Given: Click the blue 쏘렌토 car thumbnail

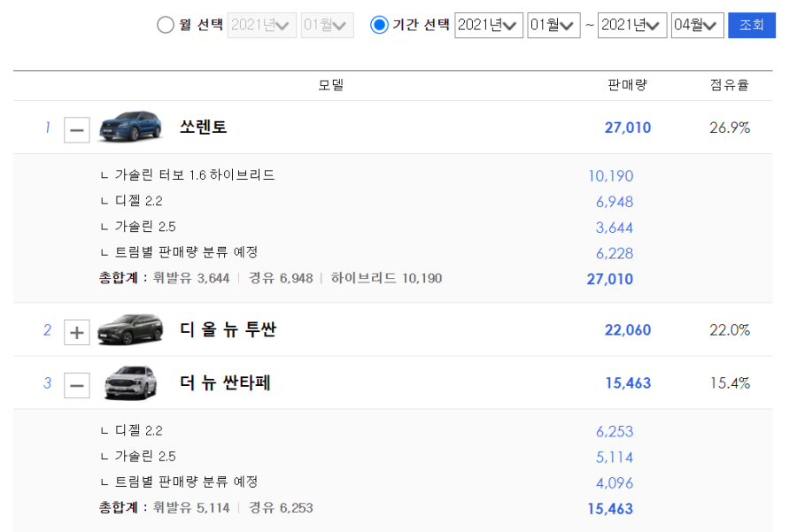Looking at the screenshot, I should (130, 126).
